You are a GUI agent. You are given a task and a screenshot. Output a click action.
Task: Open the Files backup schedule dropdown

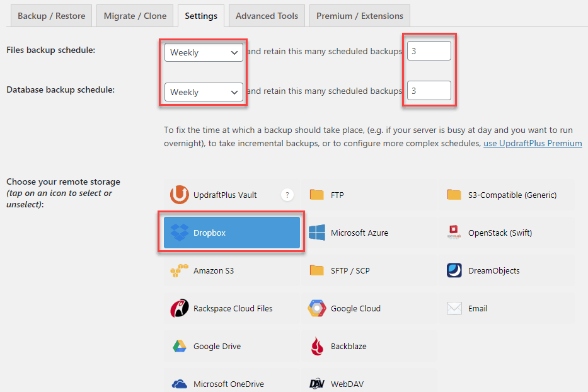(204, 52)
